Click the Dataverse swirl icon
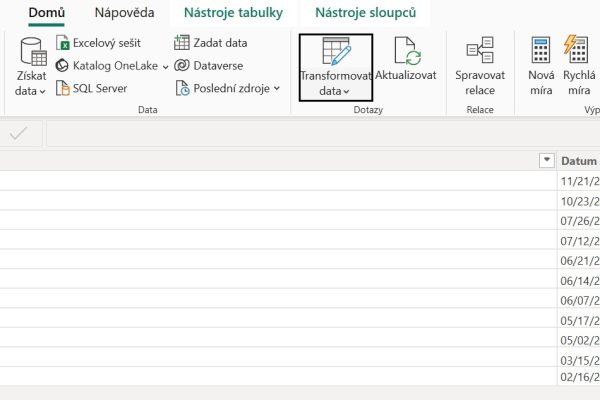The height and width of the screenshot is (400, 600). [x=182, y=65]
